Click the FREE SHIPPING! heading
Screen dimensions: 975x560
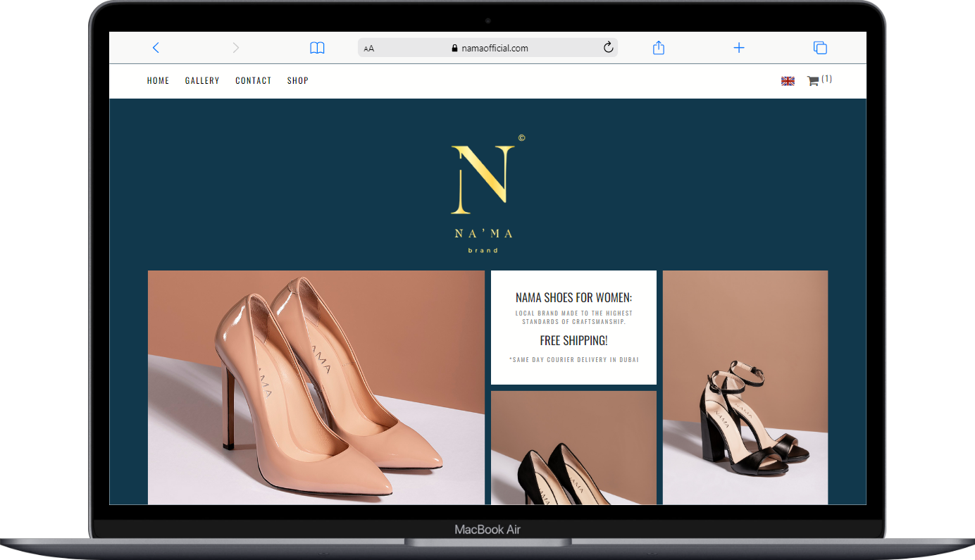click(x=573, y=341)
